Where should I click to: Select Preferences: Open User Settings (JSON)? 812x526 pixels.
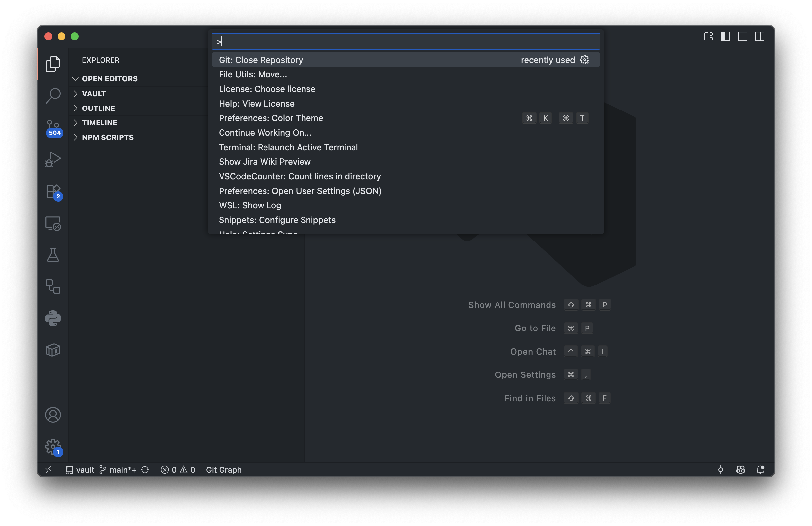point(406,191)
